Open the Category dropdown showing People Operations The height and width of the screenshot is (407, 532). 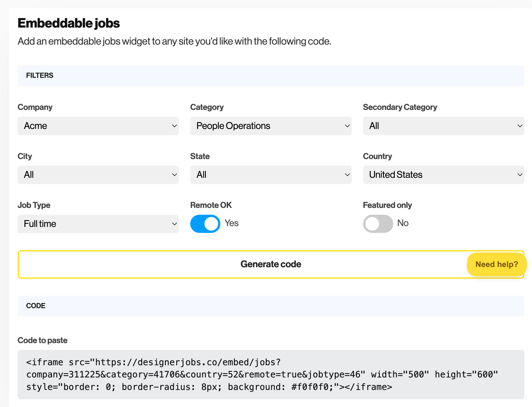[x=270, y=126]
